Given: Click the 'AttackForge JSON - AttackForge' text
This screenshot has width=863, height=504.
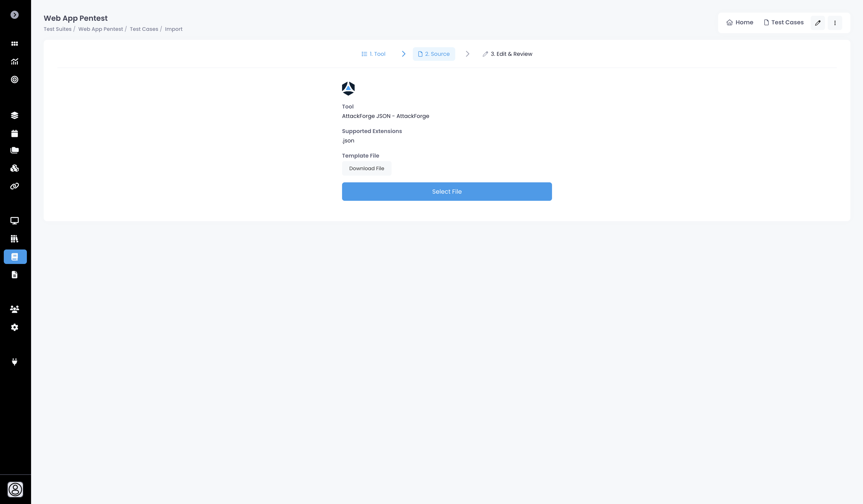Looking at the screenshot, I should (x=386, y=116).
